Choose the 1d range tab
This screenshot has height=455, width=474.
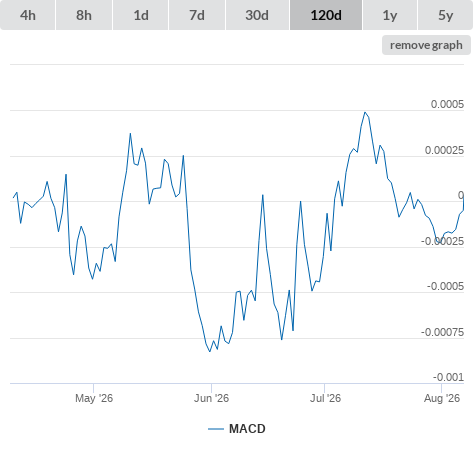point(141,15)
